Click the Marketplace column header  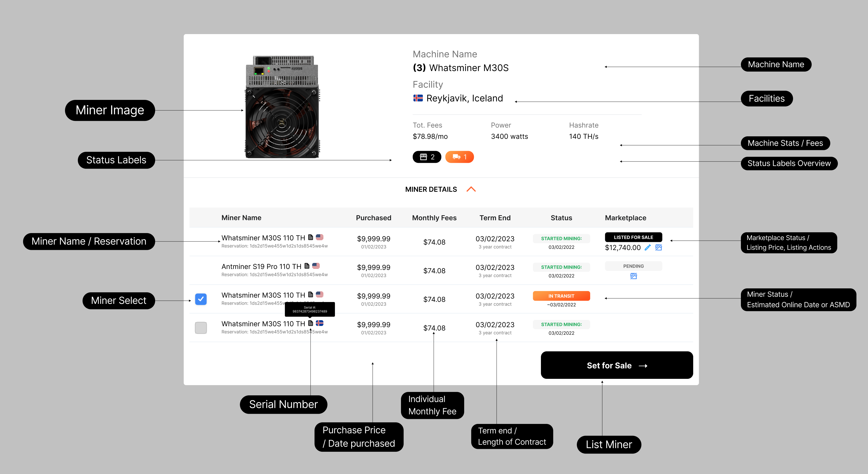[x=625, y=218]
